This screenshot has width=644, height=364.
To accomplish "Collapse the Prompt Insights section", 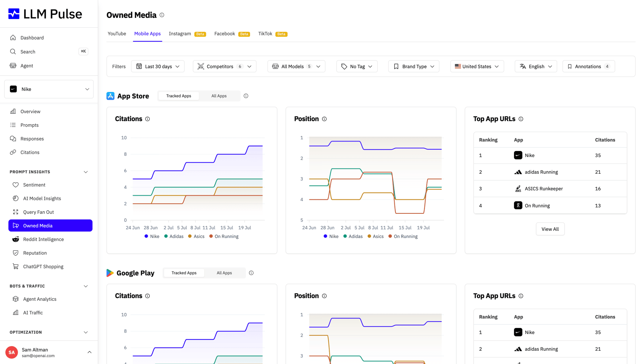I will [86, 172].
